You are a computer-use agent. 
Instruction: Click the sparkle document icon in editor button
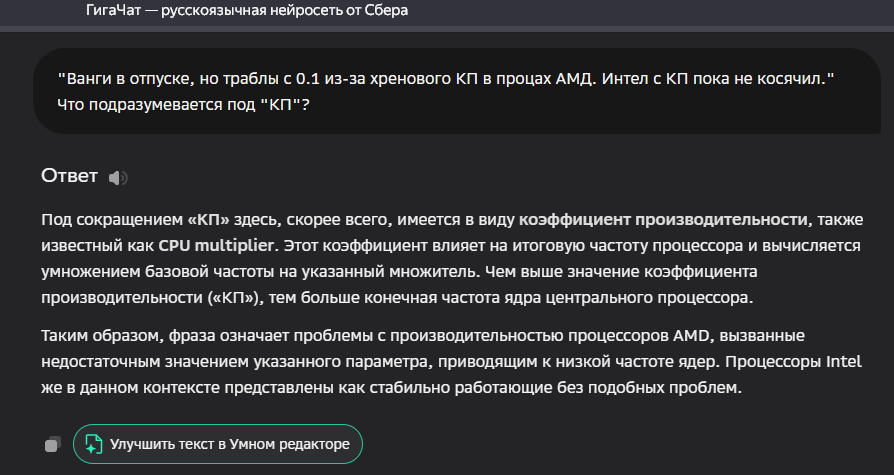93,444
